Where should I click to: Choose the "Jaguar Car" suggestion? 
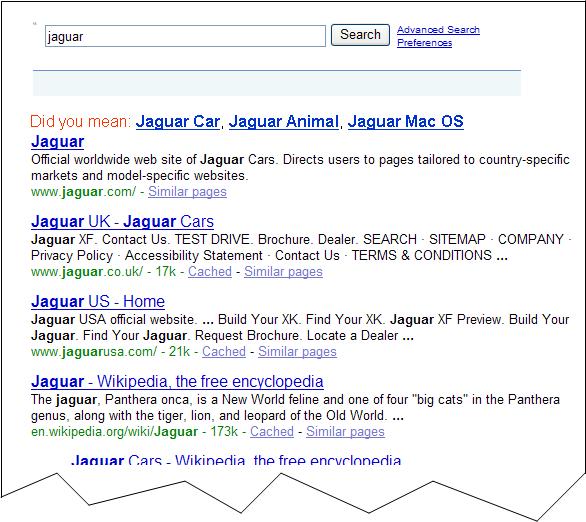[x=178, y=122]
